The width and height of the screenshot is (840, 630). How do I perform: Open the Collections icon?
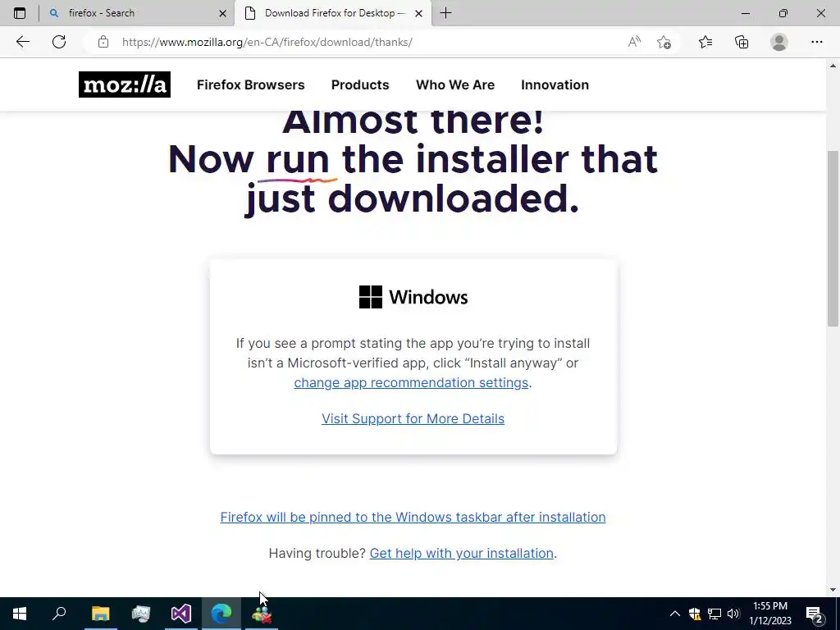[x=742, y=42]
